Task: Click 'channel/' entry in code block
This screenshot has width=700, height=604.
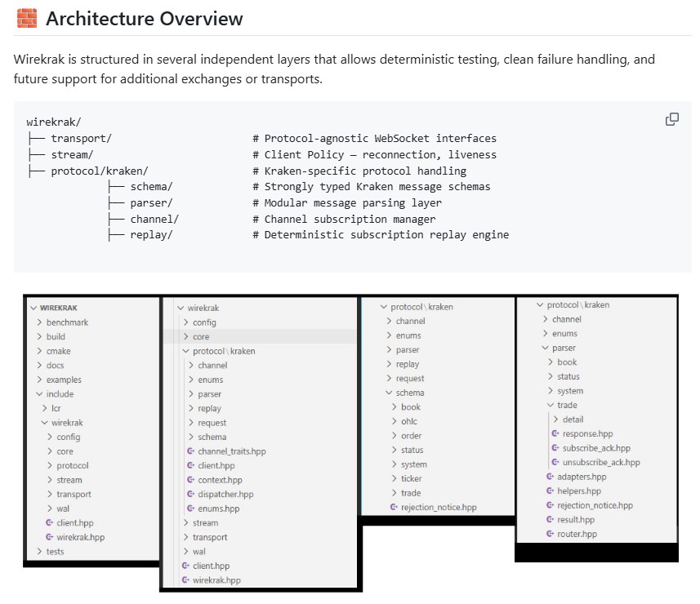Action: coord(154,219)
